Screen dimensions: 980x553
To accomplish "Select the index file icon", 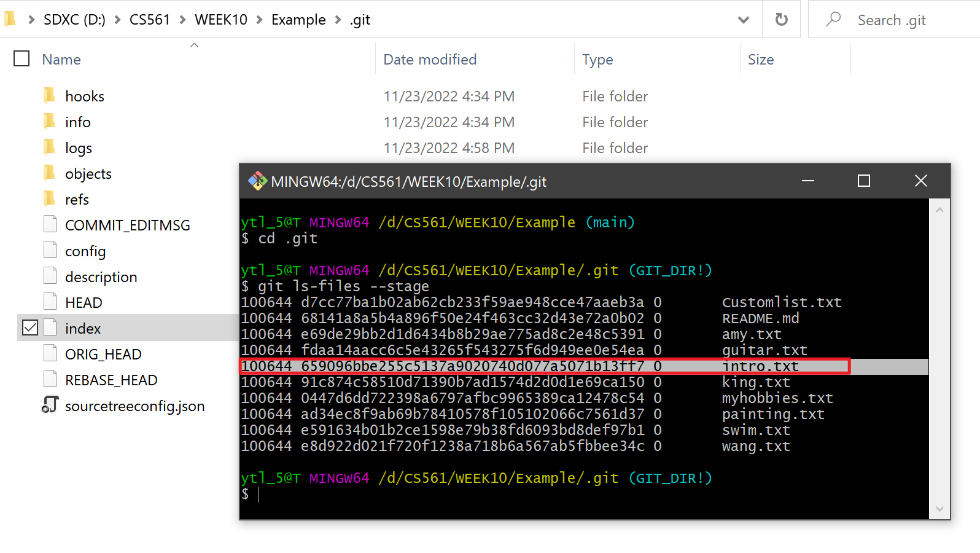I will [50, 327].
